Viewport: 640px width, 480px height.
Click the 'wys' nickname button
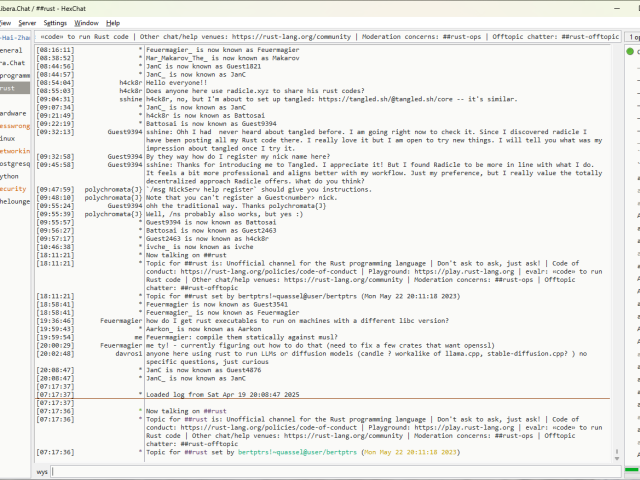pos(43,470)
